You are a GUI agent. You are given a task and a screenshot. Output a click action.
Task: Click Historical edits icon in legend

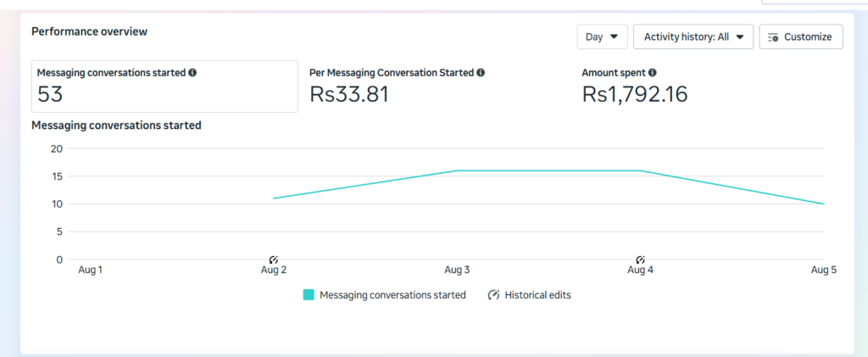(x=494, y=295)
